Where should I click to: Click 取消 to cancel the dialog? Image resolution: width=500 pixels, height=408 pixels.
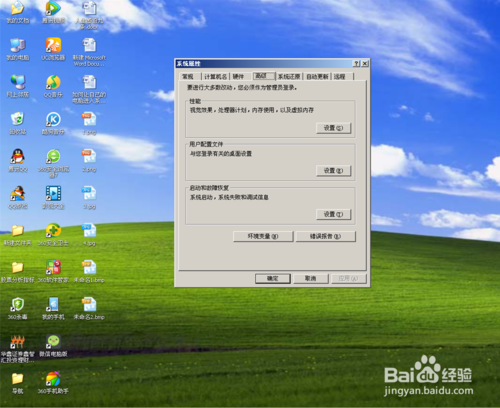click(x=311, y=279)
